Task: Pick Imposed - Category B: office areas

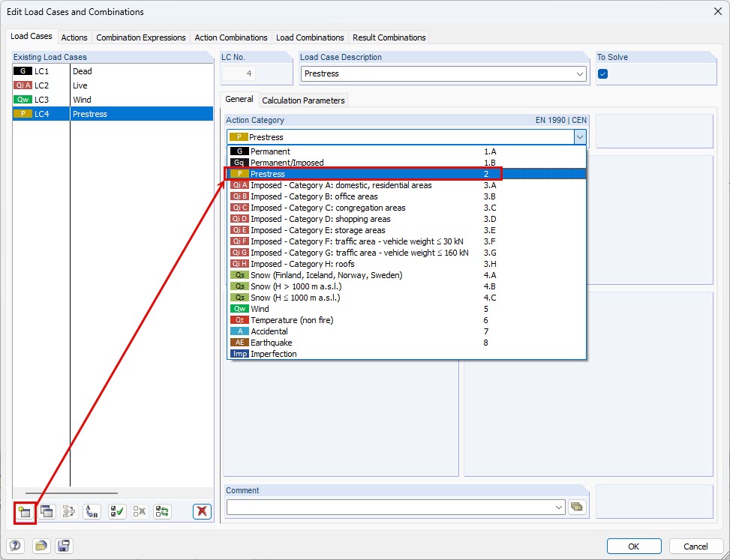Action: 407,196
